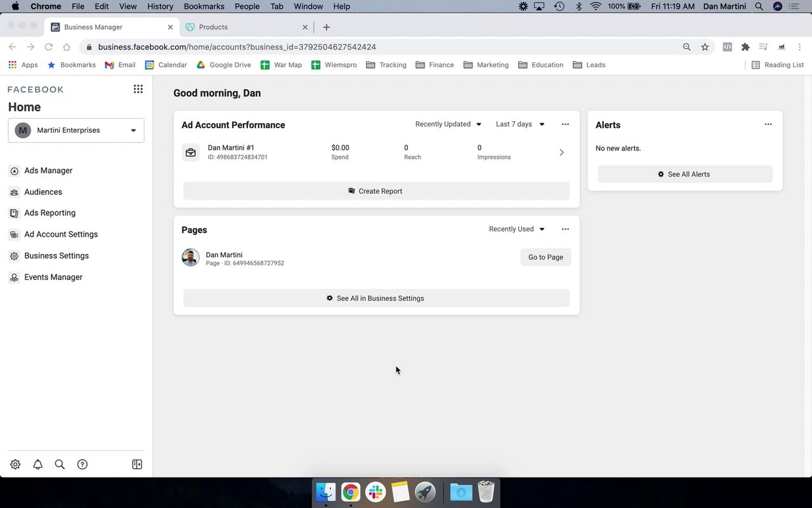Open Chrome three-dot menu
This screenshot has height=508, width=812.
click(799, 47)
